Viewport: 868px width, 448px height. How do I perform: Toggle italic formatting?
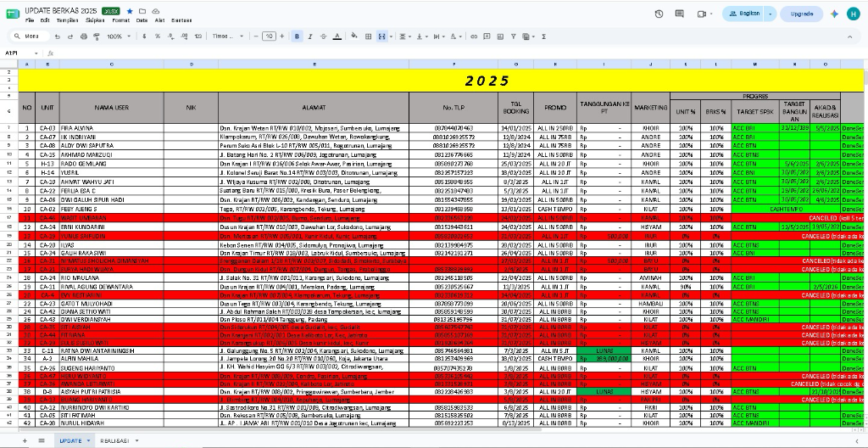point(310,36)
